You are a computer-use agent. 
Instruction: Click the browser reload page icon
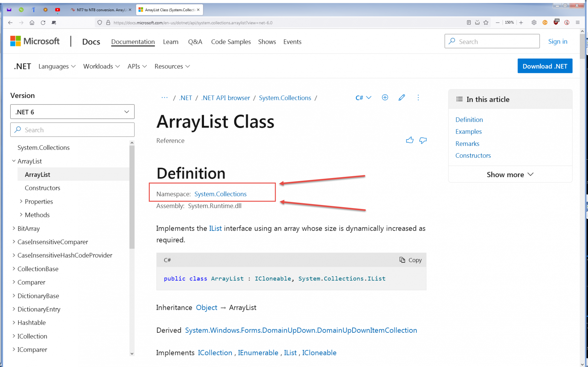43,23
